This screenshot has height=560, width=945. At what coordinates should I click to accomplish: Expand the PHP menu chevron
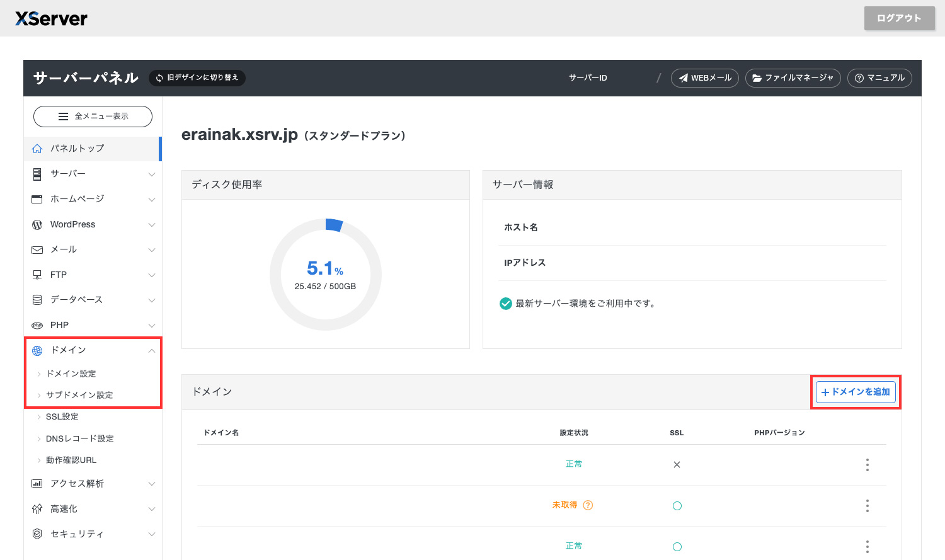pos(152,326)
